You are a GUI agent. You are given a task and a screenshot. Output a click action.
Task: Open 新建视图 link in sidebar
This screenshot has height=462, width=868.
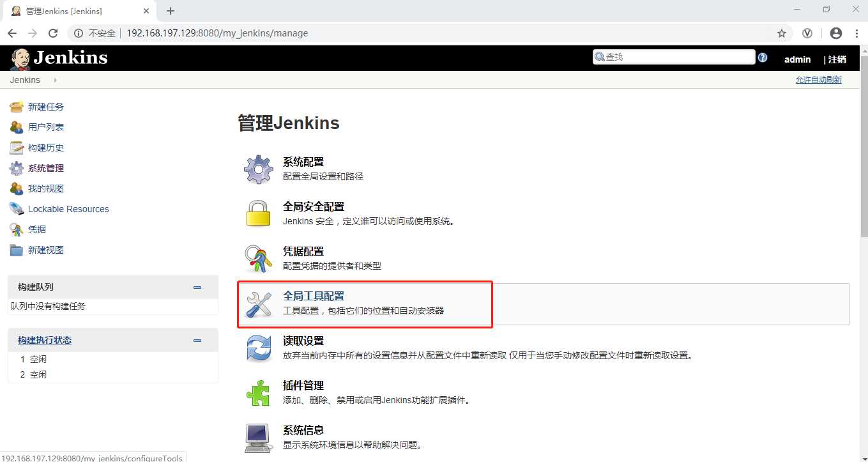tap(46, 250)
